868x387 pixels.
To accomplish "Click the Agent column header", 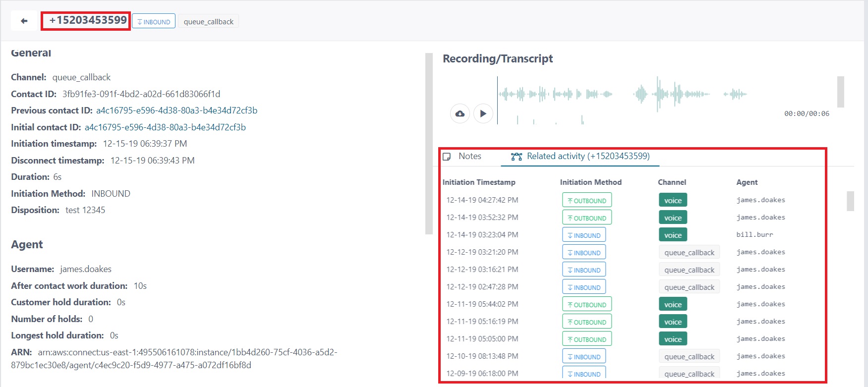I will (747, 182).
